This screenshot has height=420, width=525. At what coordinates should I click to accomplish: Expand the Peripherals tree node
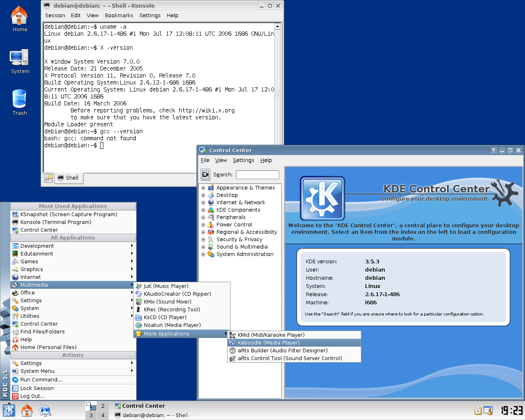pyautogui.click(x=203, y=218)
